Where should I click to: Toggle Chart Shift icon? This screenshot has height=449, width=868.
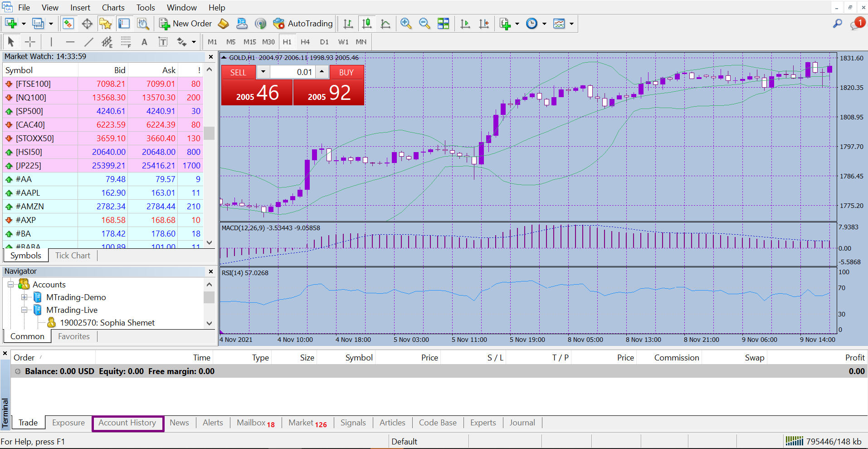[484, 24]
